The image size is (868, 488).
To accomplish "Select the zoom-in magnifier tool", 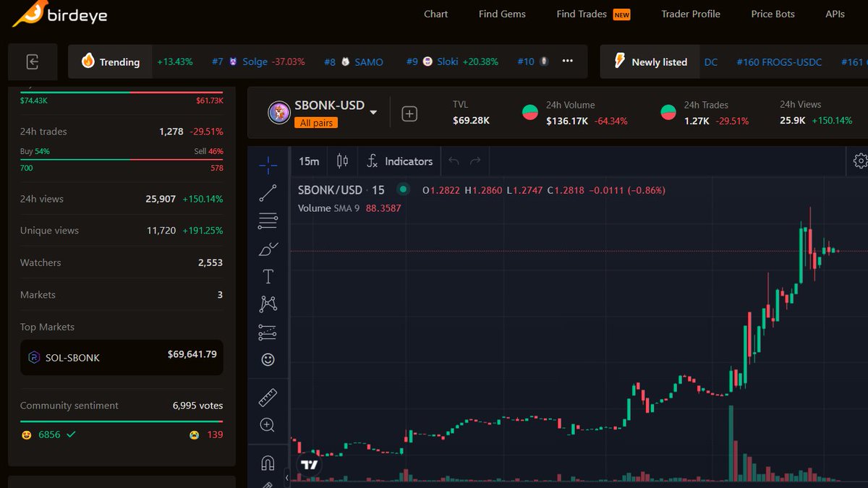I will pos(268,425).
